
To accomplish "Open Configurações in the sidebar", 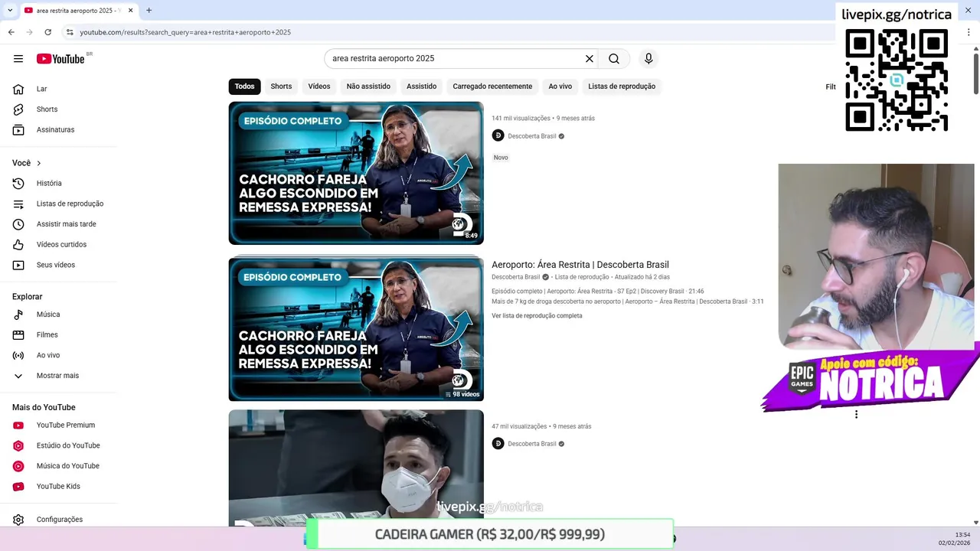I will tap(58, 520).
